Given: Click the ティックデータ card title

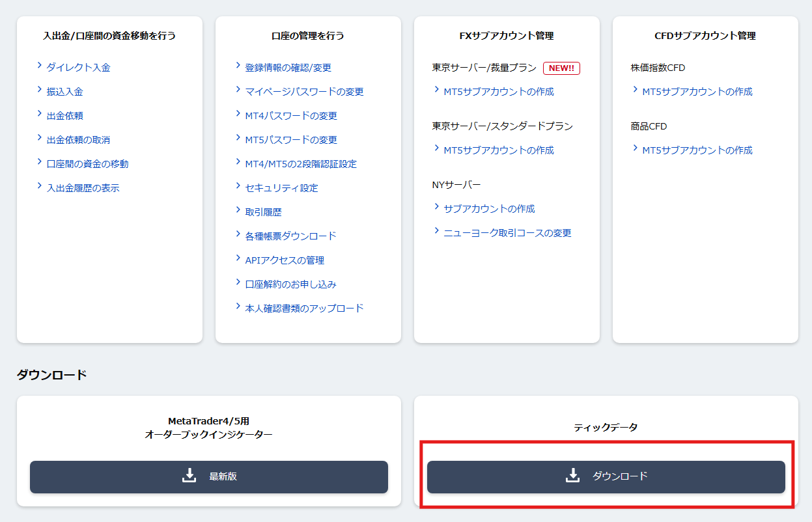Looking at the screenshot, I should point(606,428).
